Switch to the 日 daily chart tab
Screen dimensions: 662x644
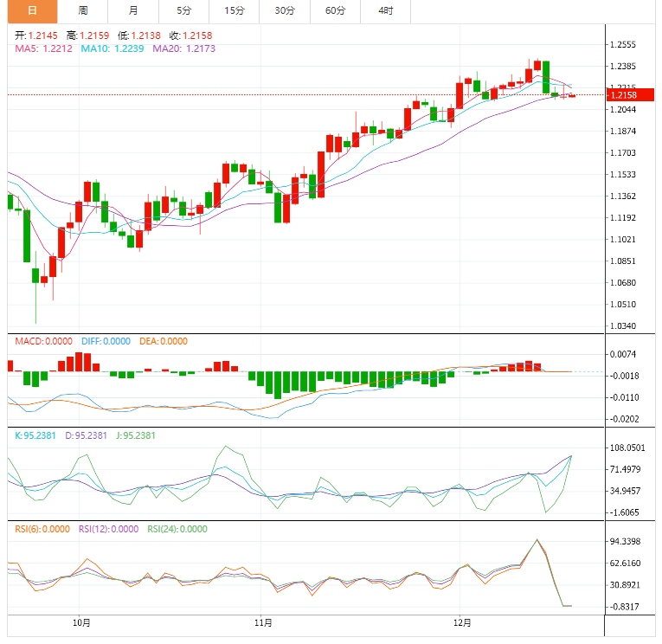pyautogui.click(x=32, y=10)
